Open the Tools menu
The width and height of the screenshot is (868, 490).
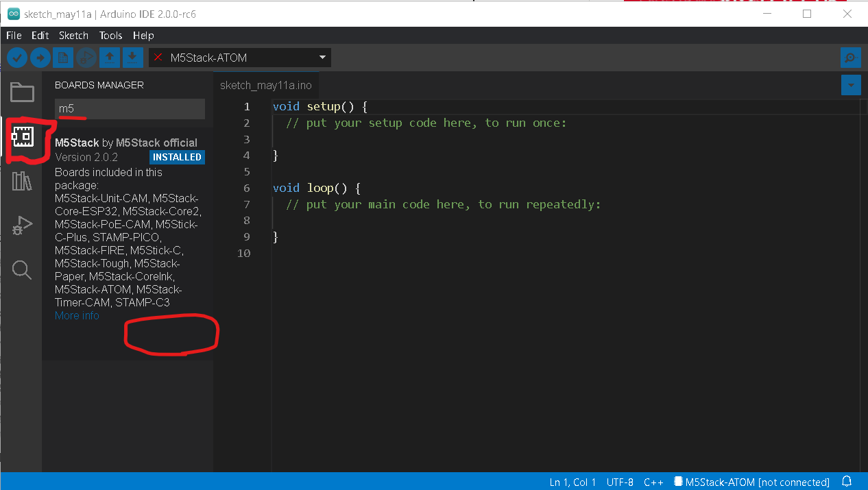110,36
